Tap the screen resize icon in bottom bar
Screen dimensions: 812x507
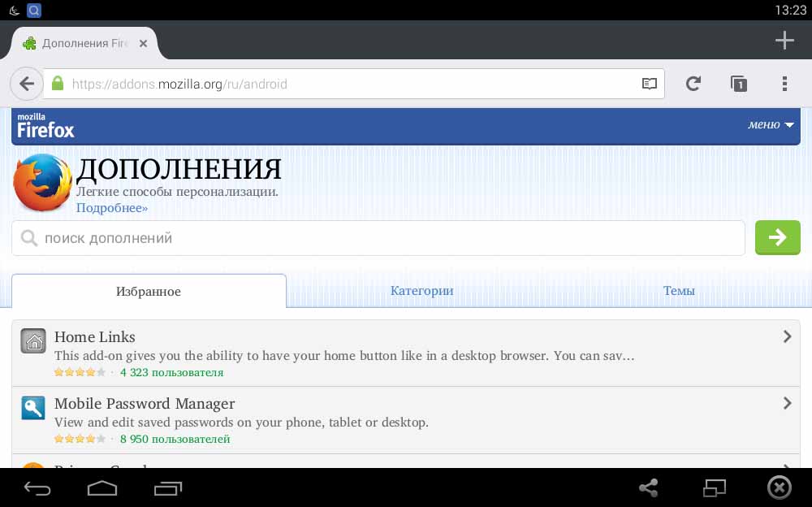[x=714, y=487]
